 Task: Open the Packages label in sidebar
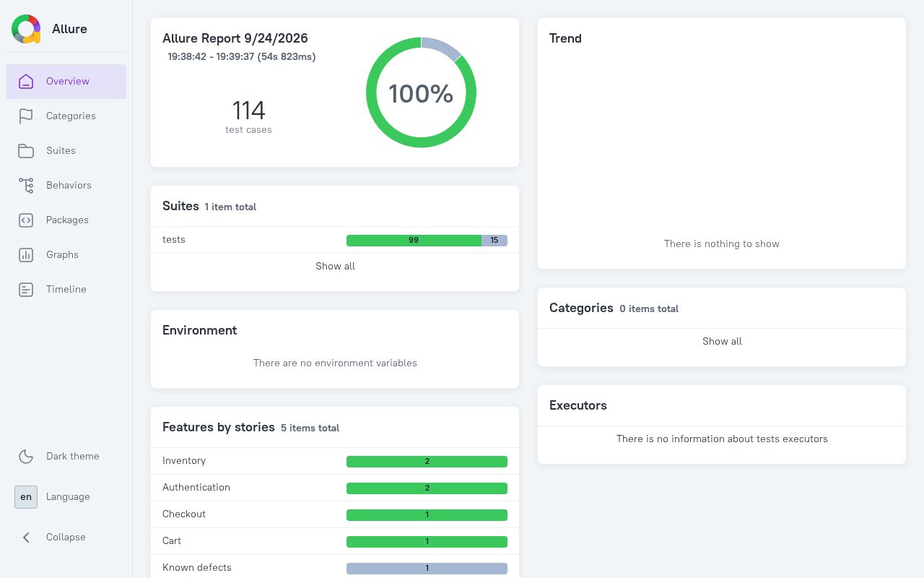point(67,220)
